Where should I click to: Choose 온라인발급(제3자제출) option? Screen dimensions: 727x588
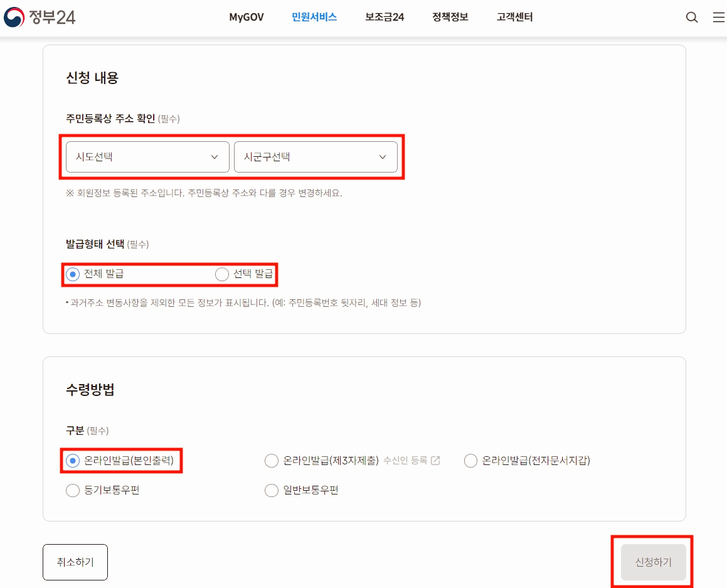272,460
